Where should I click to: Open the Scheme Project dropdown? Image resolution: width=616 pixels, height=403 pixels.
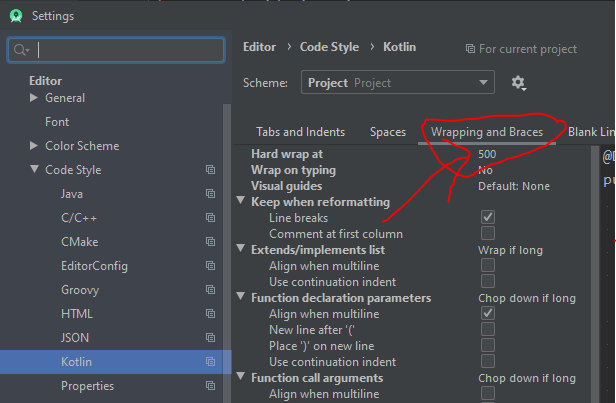point(397,83)
